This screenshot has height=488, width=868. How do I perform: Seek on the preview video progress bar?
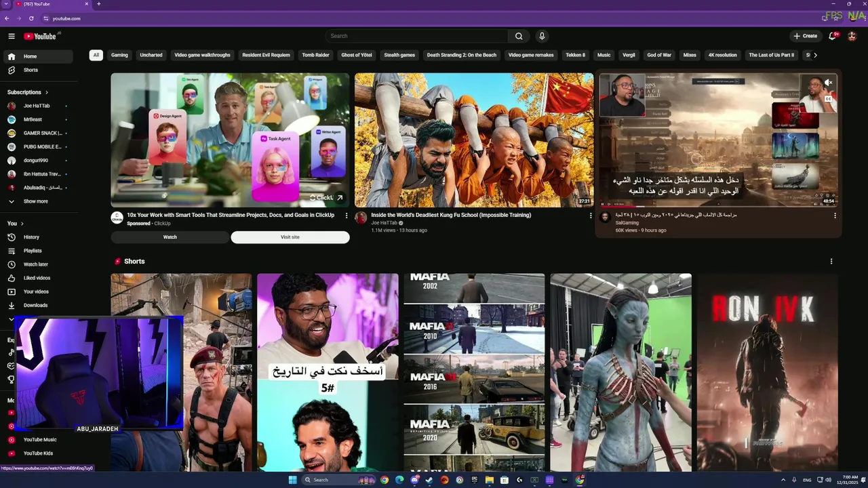718,206
